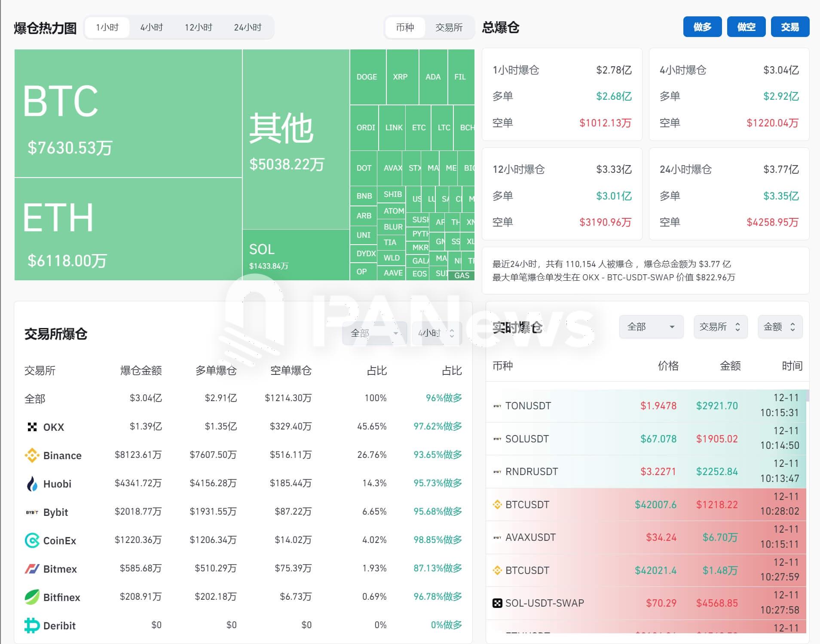Click the Huobi flame logo icon
The width and height of the screenshot is (820, 644).
tap(32, 484)
